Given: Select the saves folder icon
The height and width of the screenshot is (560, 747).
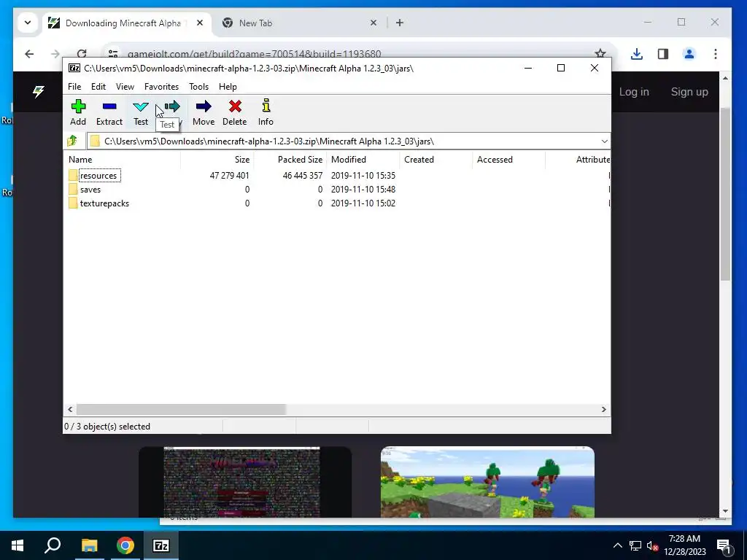Looking at the screenshot, I should pyautogui.click(x=73, y=189).
